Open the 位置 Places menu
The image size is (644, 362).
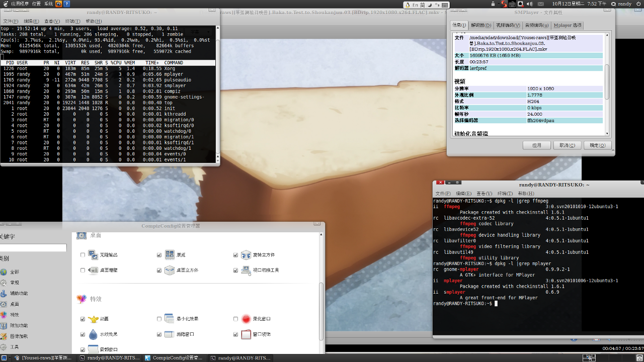coord(36,4)
